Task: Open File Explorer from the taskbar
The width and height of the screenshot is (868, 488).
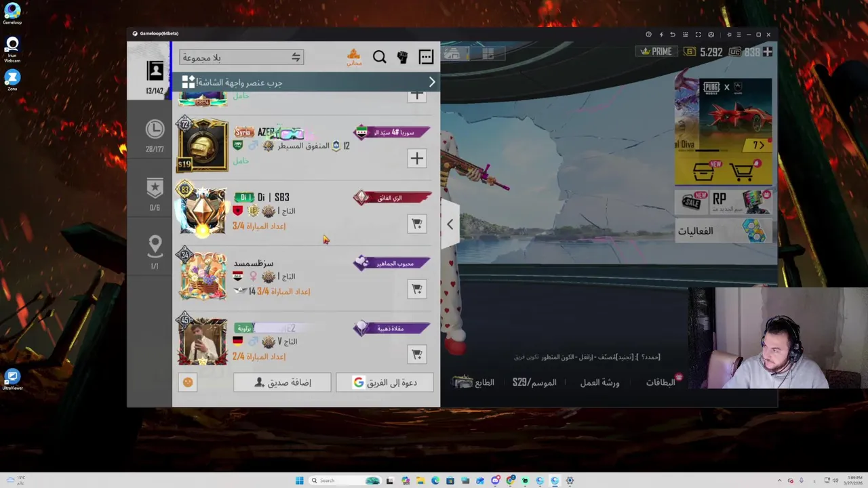Action: 420,481
